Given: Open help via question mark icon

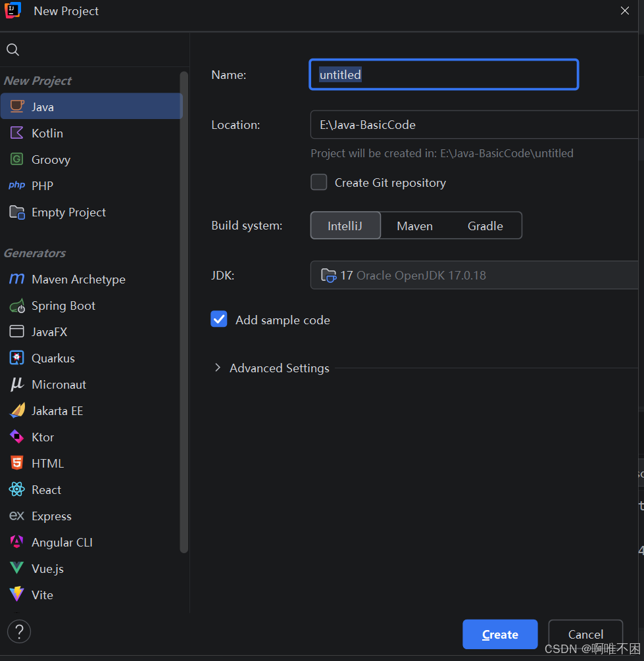Looking at the screenshot, I should coord(19,631).
